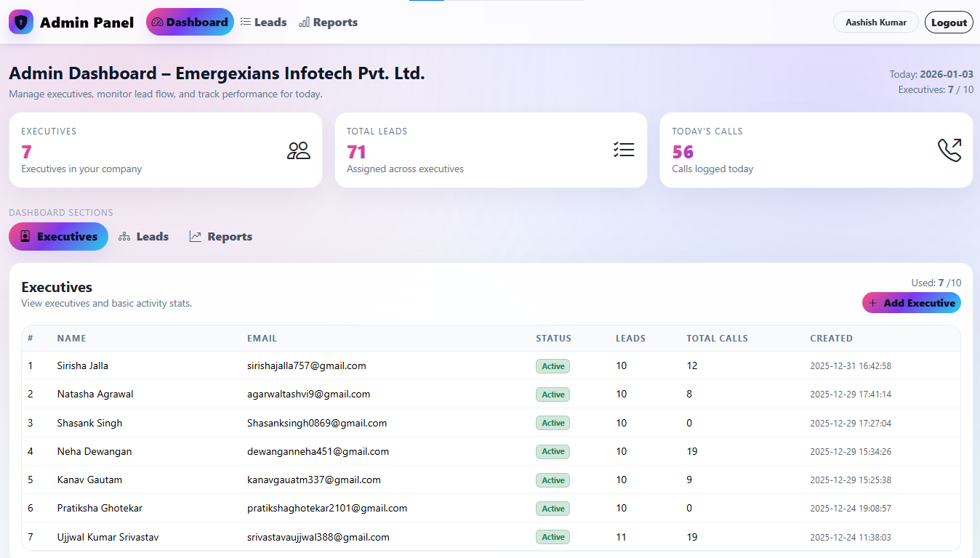Screen dimensions: 980x558
Task: Click the trend-line icon beside Reports section tab
Action: [194, 235]
